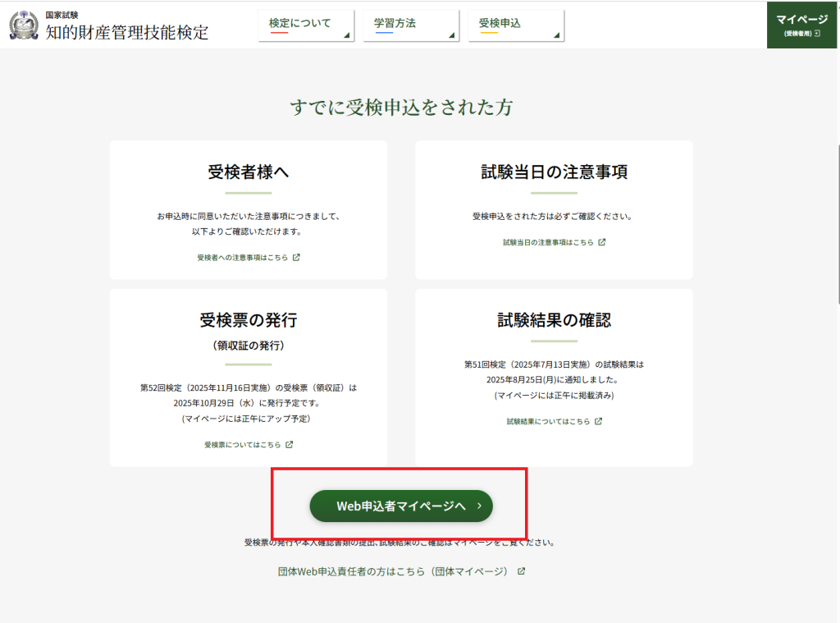Click the external link icon beside 受検票についてはこちら

click(289, 444)
